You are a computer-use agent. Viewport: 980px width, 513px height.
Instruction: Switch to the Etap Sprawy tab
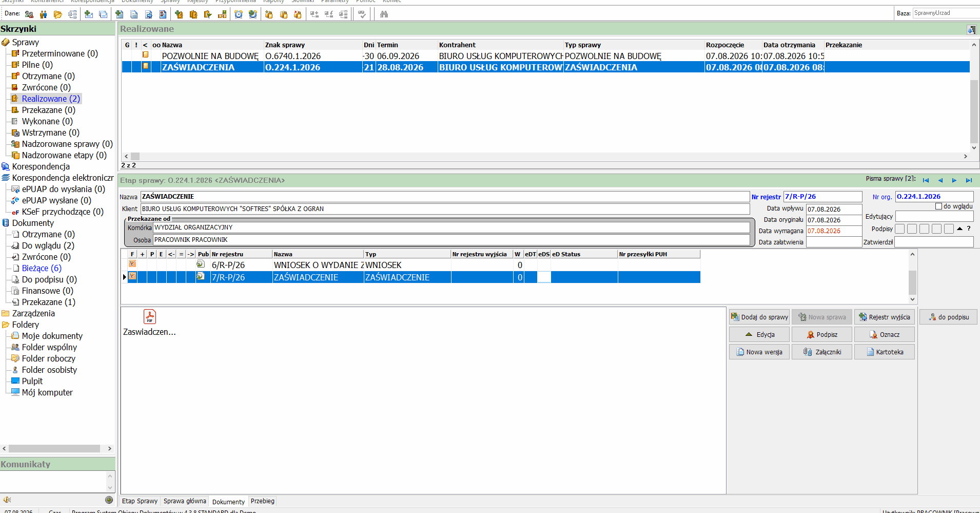point(140,501)
